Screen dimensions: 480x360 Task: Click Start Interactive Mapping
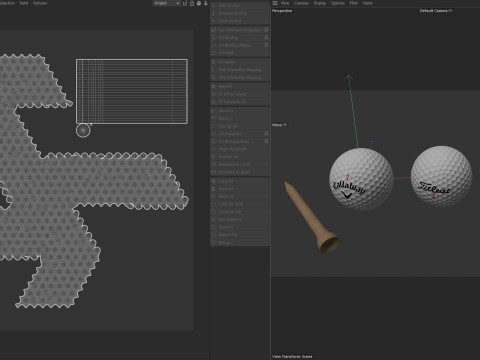tap(240, 70)
